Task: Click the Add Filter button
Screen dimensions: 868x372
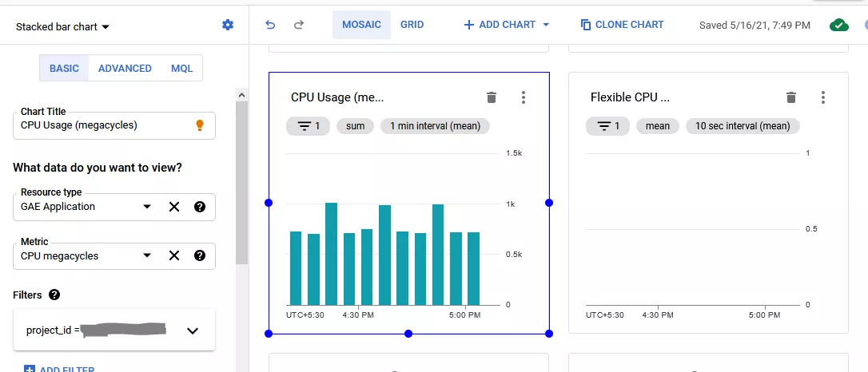Action: (59, 370)
